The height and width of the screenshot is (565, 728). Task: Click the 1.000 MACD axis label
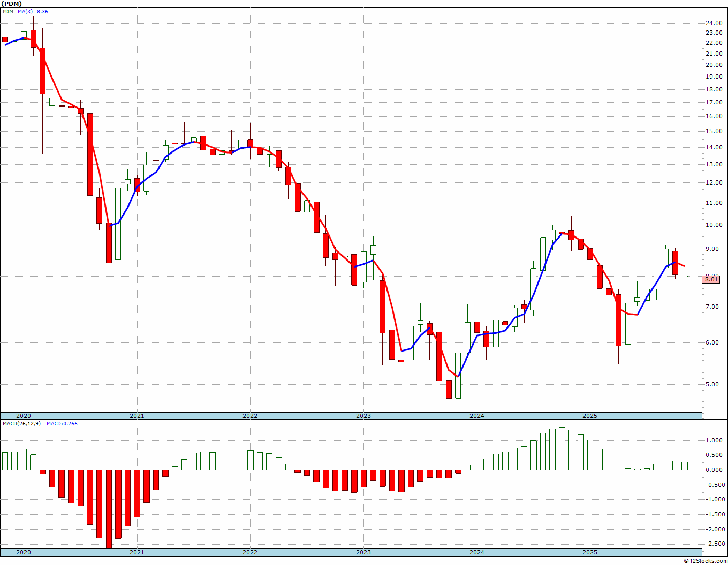click(714, 440)
